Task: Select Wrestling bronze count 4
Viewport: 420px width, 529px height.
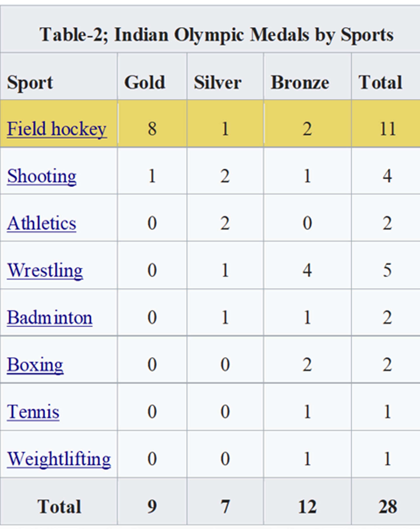Action: click(x=307, y=270)
